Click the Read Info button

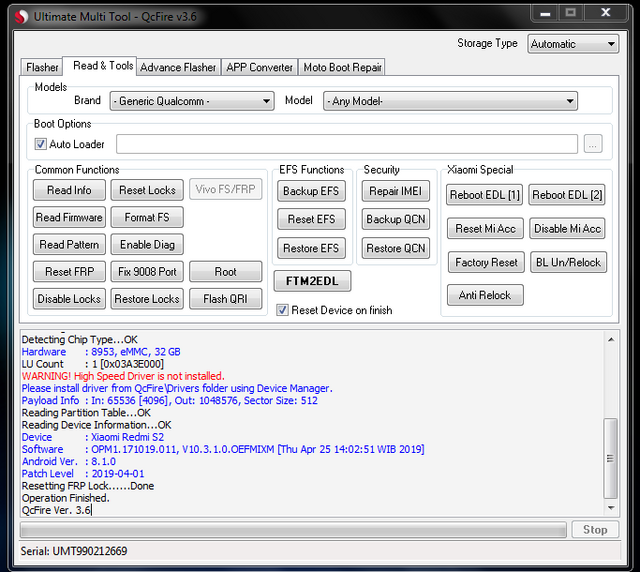[x=69, y=190]
